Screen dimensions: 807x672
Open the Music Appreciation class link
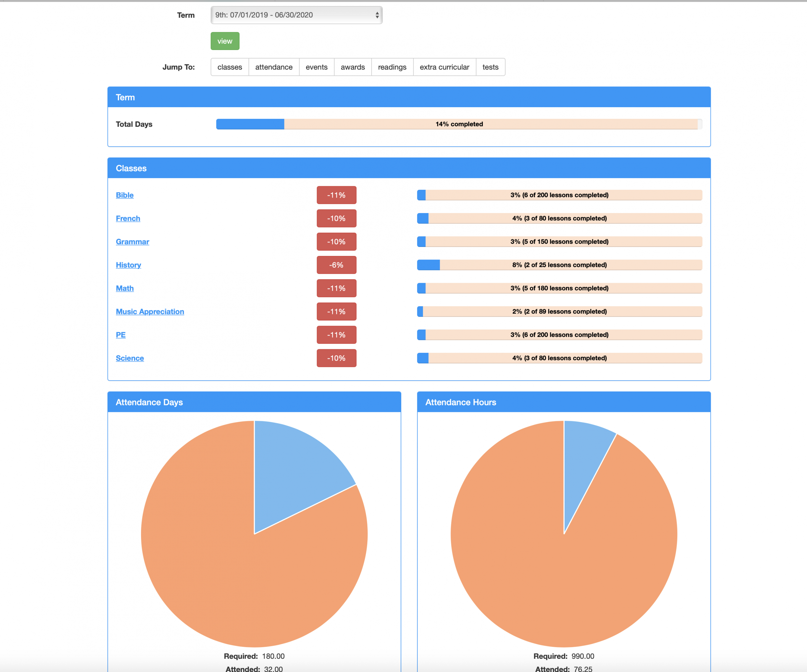coord(150,311)
